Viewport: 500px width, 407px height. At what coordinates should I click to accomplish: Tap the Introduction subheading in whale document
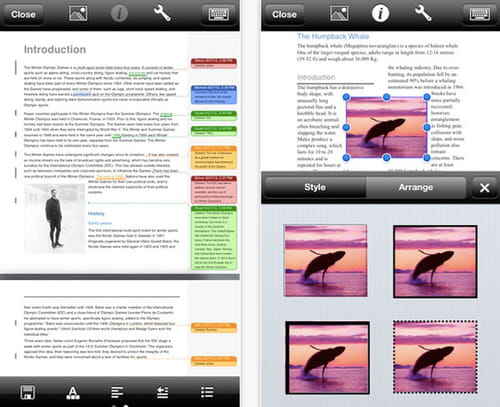coord(316,77)
